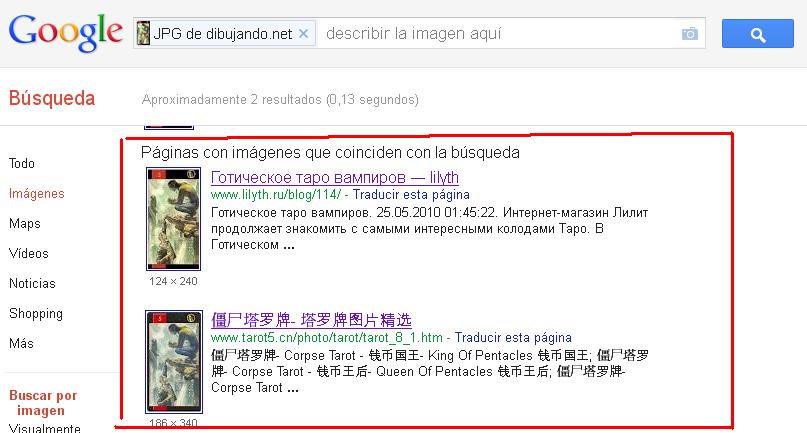The image size is (807, 433).
Task: Click the uploaded image thumbnail in search box
Action: tap(144, 33)
